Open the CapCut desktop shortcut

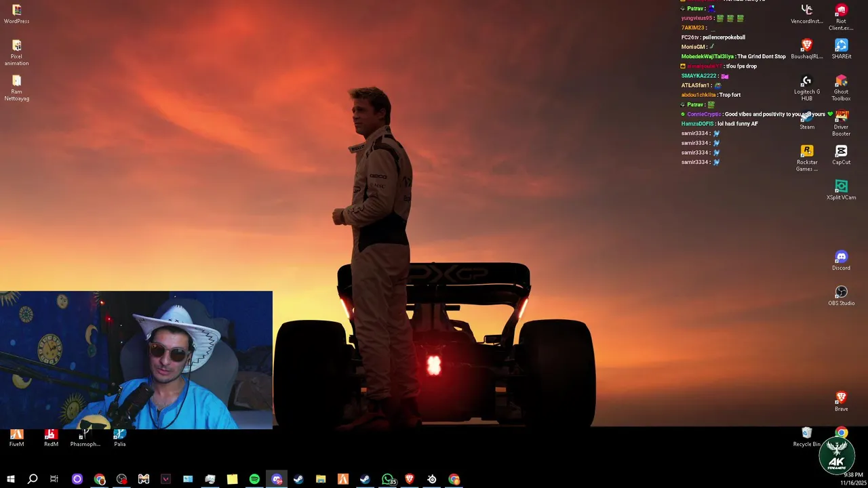pos(841,155)
